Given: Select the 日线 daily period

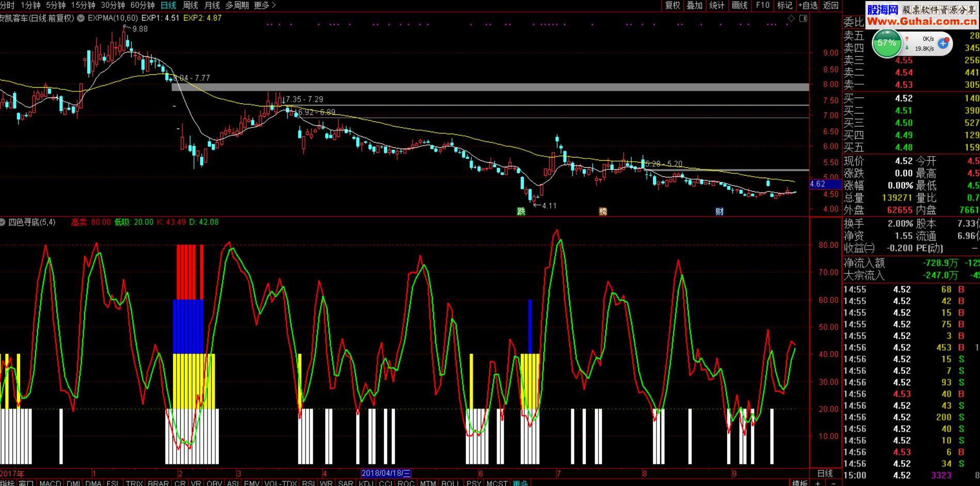Looking at the screenshot, I should tap(168, 5).
